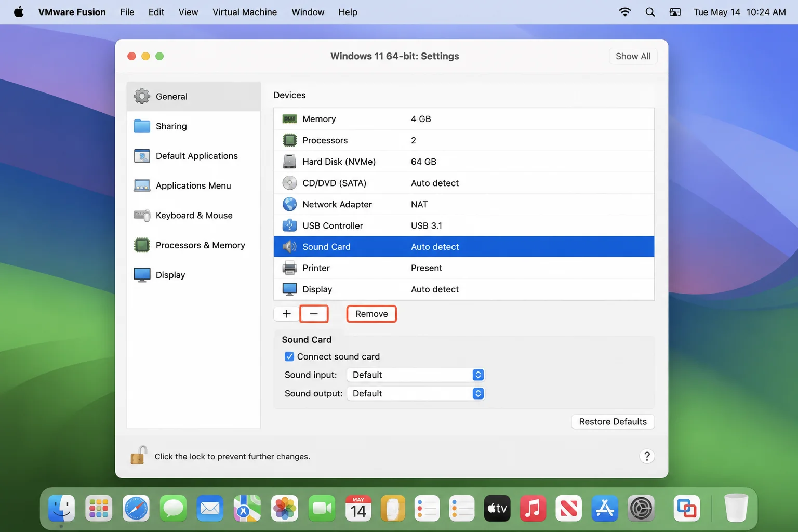
Task: Open Trash in the Dock
Action: tap(736, 508)
